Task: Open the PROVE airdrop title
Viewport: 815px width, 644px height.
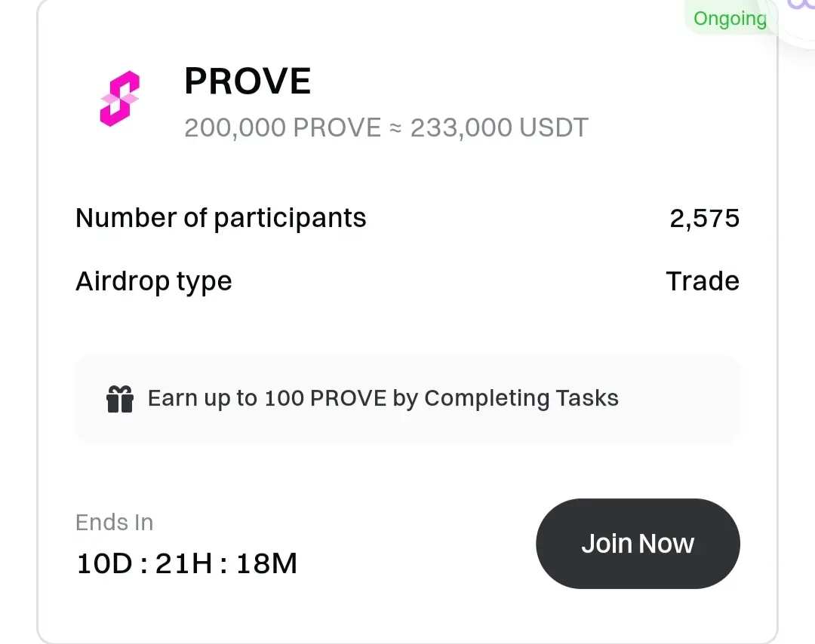Action: [248, 81]
